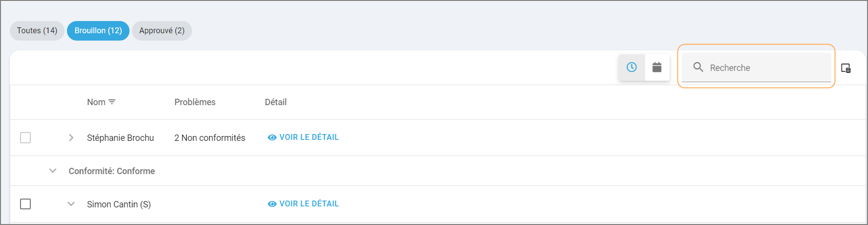The height and width of the screenshot is (225, 868).
Task: Open column display settings icon
Action: [x=846, y=68]
